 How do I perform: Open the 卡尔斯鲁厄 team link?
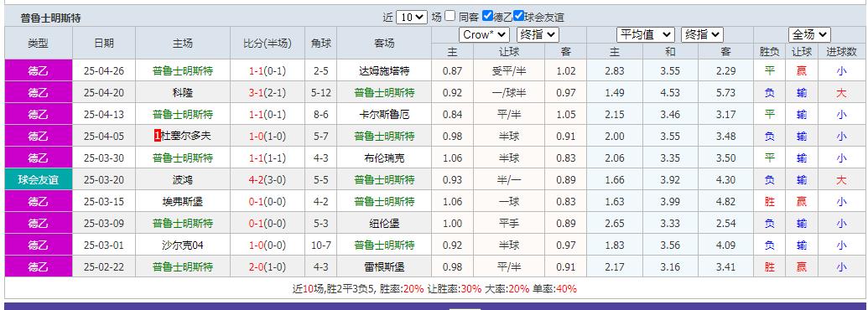[384, 115]
